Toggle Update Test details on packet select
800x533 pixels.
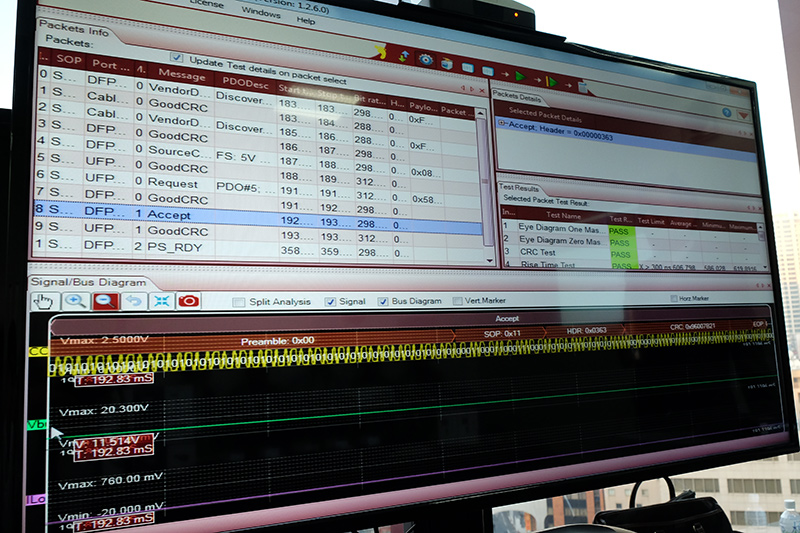point(177,57)
